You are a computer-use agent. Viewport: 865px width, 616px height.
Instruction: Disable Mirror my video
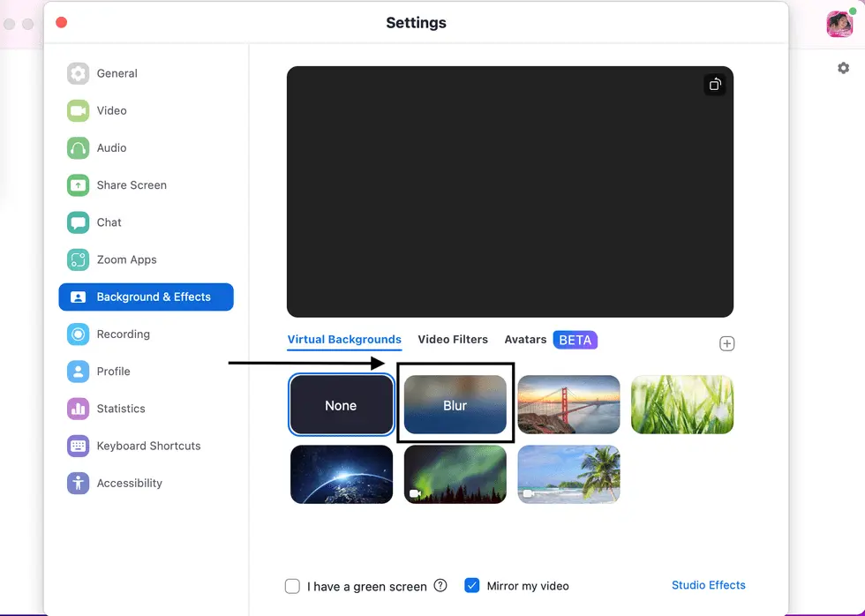coord(472,585)
